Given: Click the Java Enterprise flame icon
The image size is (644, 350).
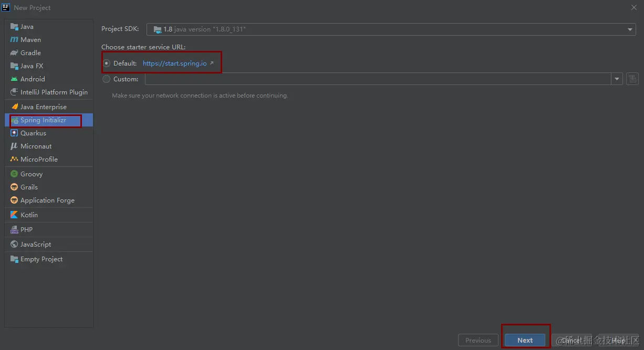Looking at the screenshot, I should [14, 107].
